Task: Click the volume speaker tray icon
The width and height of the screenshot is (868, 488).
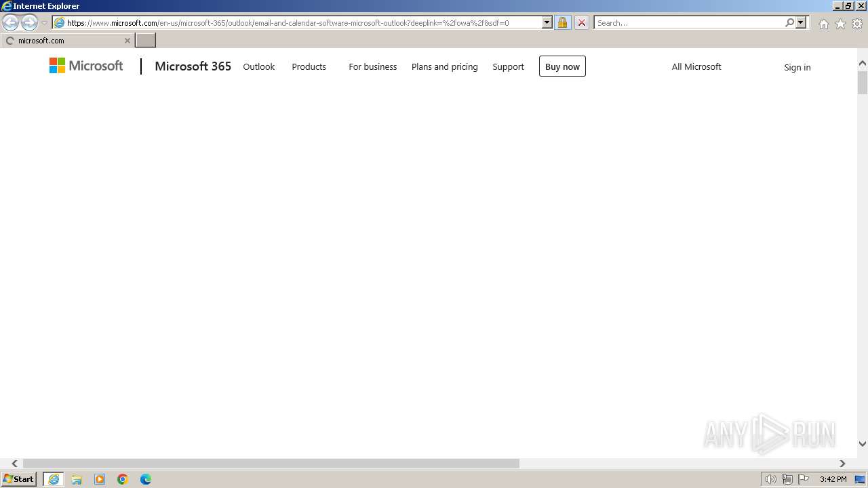Action: [x=770, y=479]
